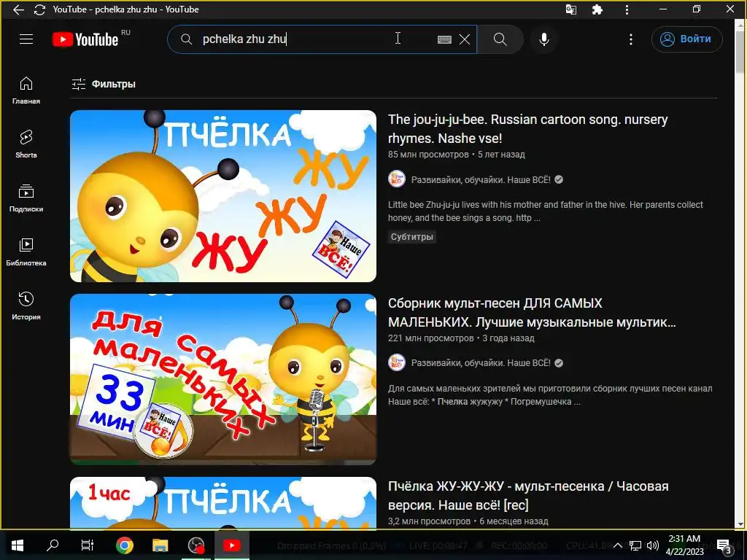This screenshot has width=747, height=560.
Task: Open the on-screen keyboard icon in search box
Action: 444,39
